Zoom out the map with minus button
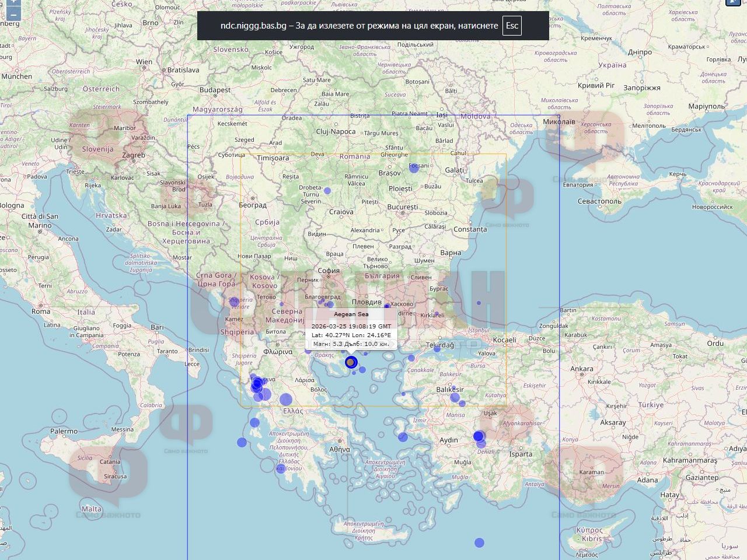The image size is (747, 560). [13, 14]
